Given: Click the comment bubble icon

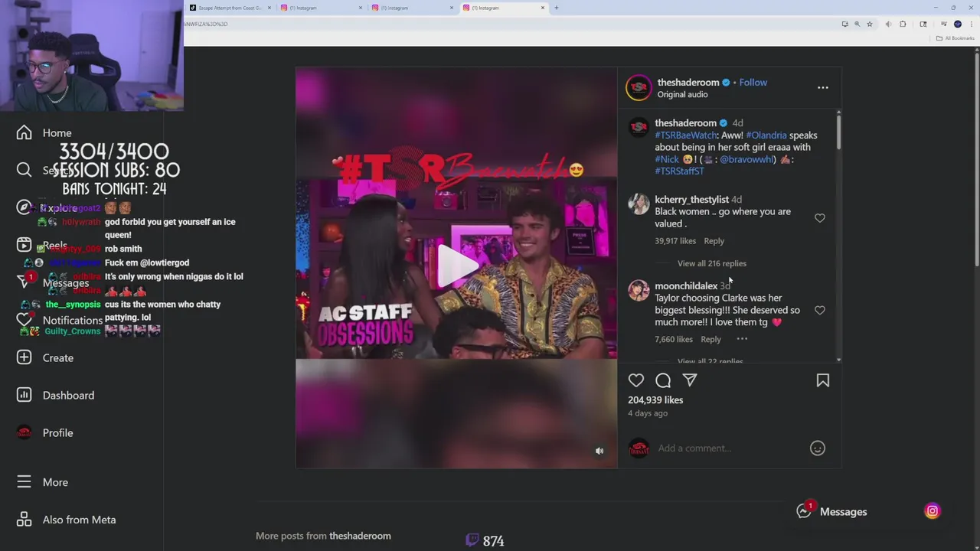Looking at the screenshot, I should point(663,380).
